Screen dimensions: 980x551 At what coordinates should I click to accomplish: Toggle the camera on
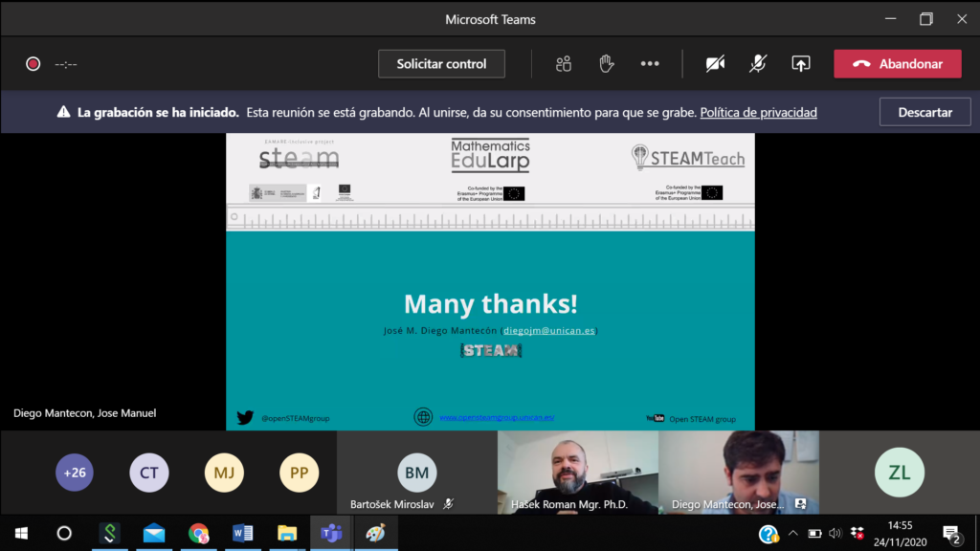(715, 64)
